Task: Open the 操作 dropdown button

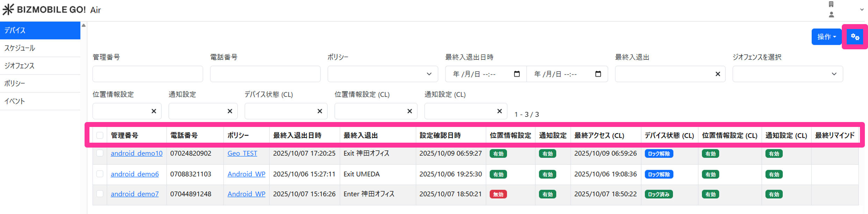Action: [826, 37]
